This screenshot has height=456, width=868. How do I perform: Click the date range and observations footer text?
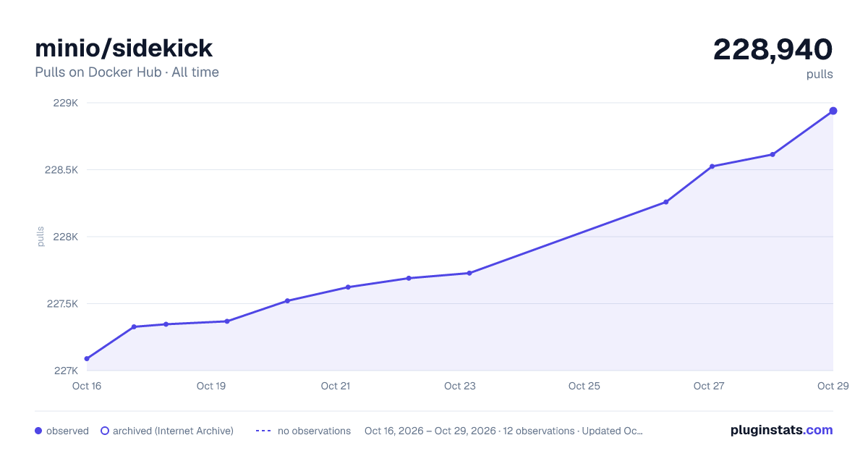point(503,431)
